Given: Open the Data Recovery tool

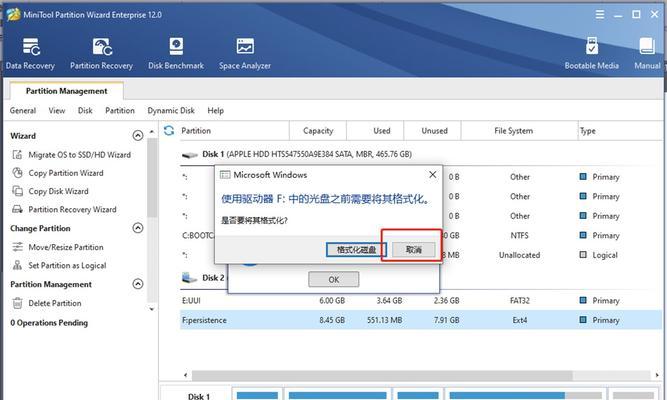Looking at the screenshot, I should tap(30, 54).
